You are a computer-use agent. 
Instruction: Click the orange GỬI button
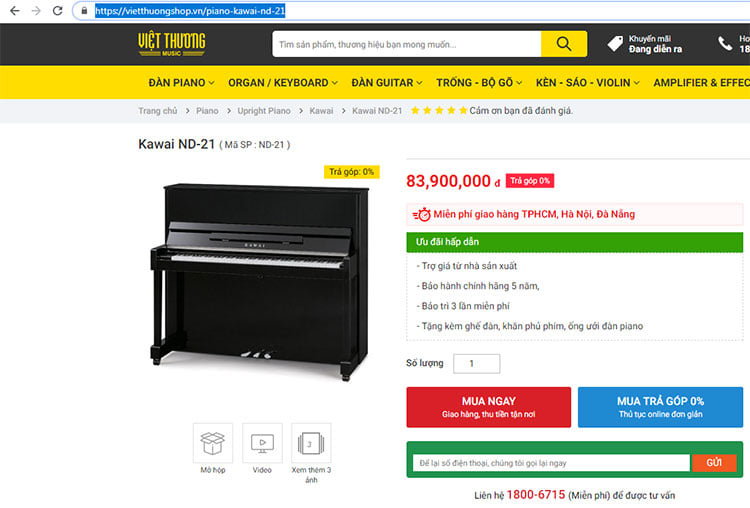coord(714,463)
